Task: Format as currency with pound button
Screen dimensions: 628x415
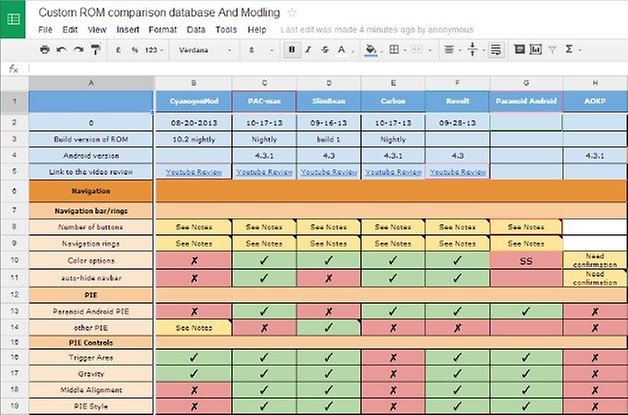Action: [x=118, y=50]
